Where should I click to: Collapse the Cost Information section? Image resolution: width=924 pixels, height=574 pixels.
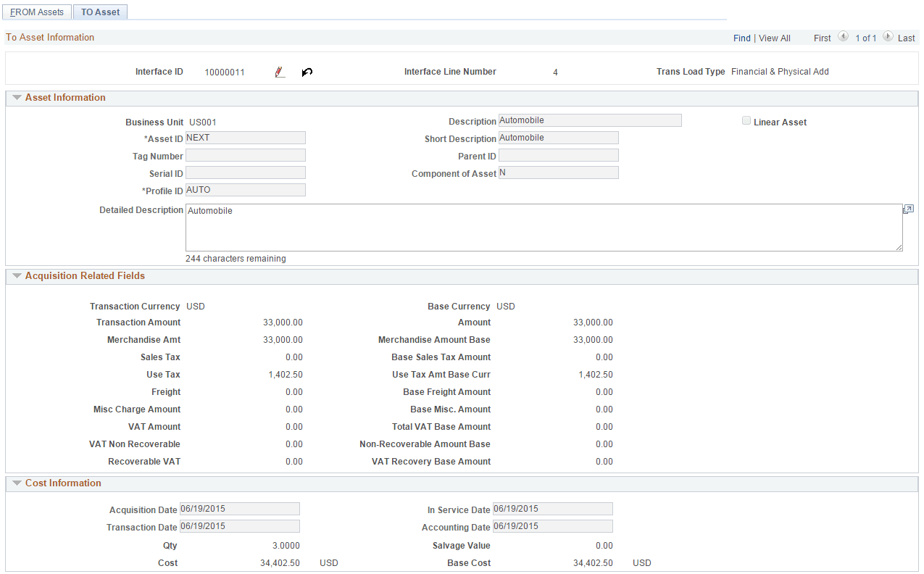17,483
